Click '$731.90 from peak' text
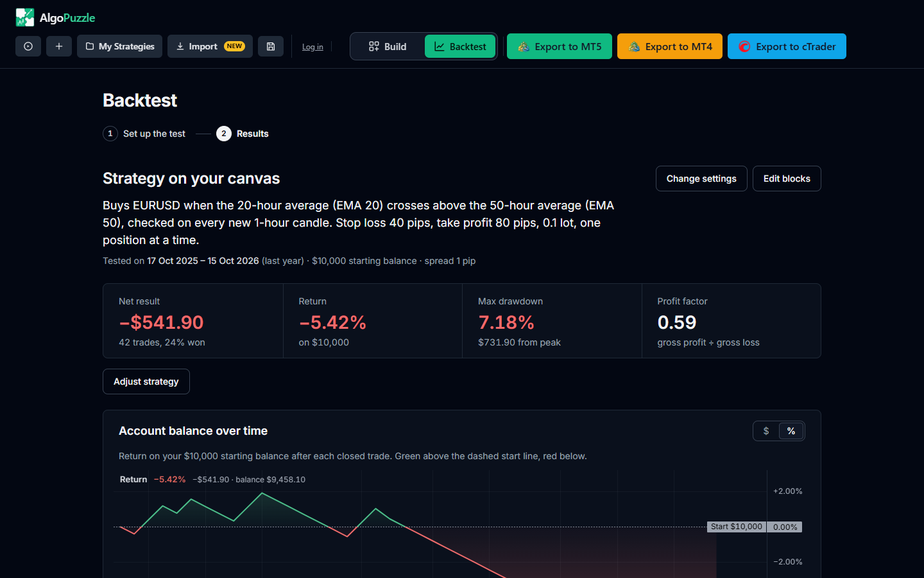The width and height of the screenshot is (924, 578). 519,342
